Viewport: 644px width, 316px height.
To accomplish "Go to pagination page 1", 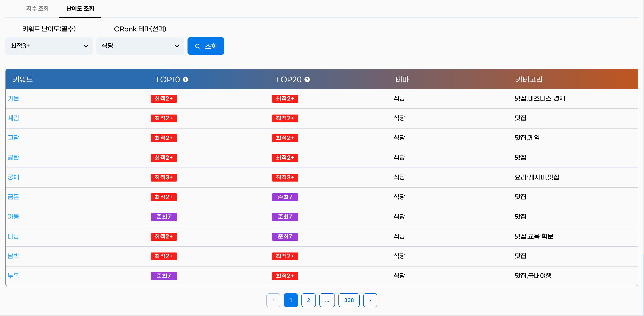I will pos(291,300).
